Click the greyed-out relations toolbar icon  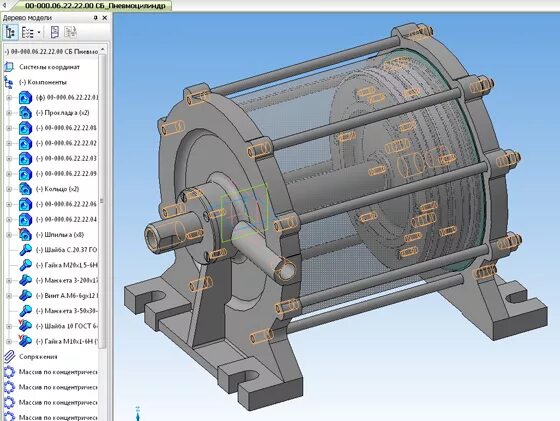pos(70,32)
